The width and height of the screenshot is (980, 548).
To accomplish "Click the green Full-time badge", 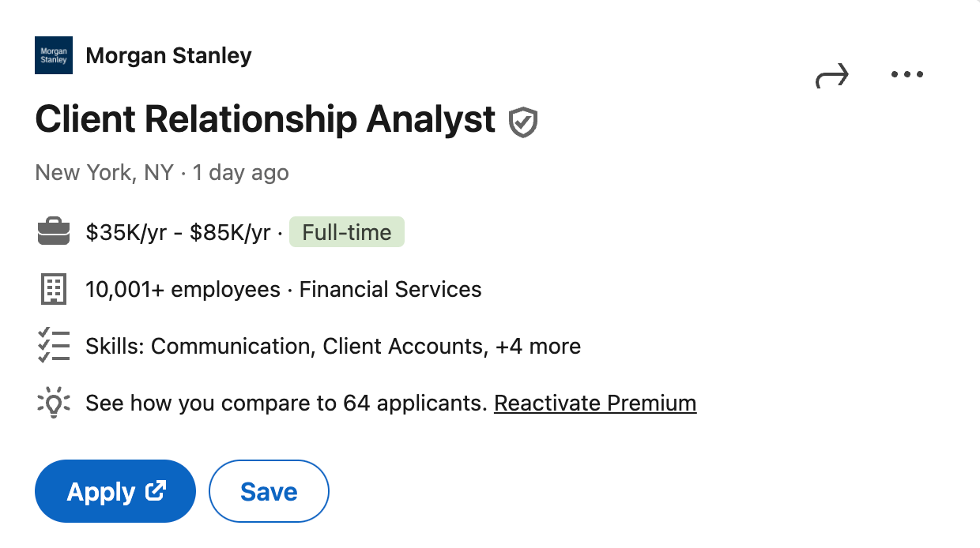I will pos(347,232).
